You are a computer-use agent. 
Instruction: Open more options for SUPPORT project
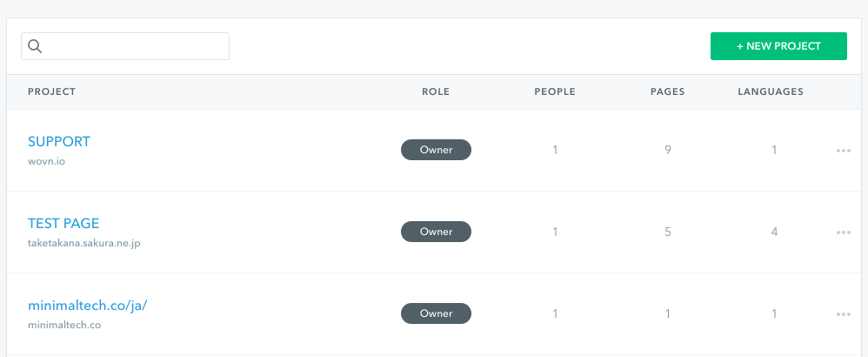(x=843, y=151)
